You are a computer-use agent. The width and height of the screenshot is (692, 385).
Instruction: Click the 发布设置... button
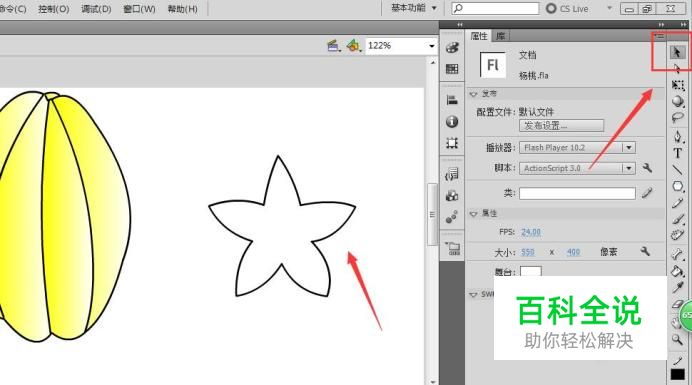pyautogui.click(x=561, y=126)
